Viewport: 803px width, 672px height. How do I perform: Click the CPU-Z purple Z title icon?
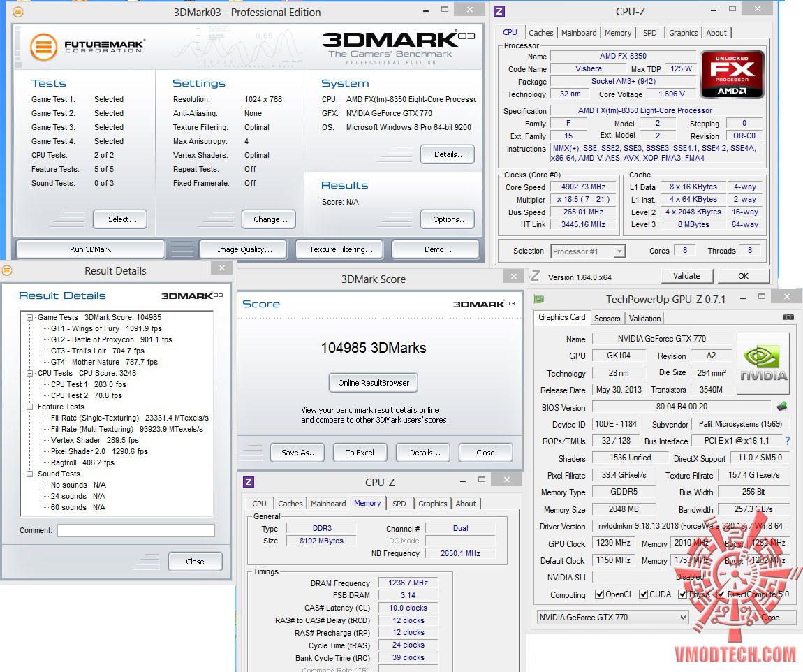pos(499,10)
